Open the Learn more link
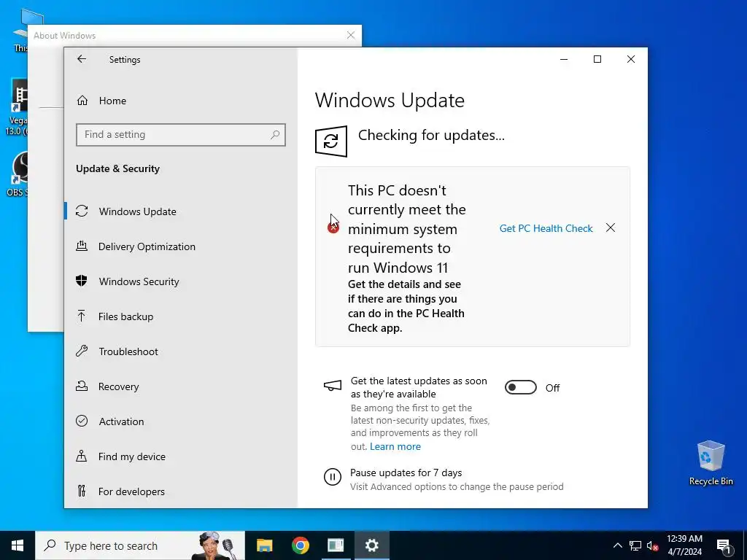 [x=395, y=447]
